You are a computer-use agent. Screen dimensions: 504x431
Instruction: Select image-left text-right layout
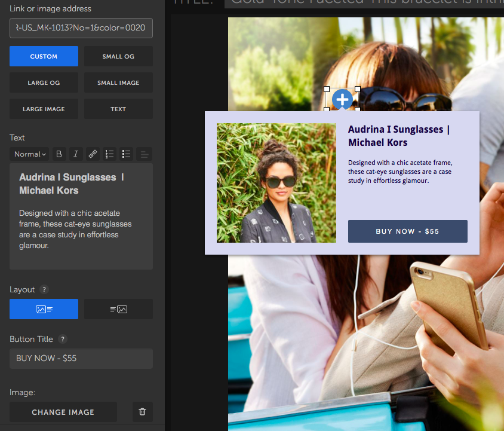tap(44, 309)
